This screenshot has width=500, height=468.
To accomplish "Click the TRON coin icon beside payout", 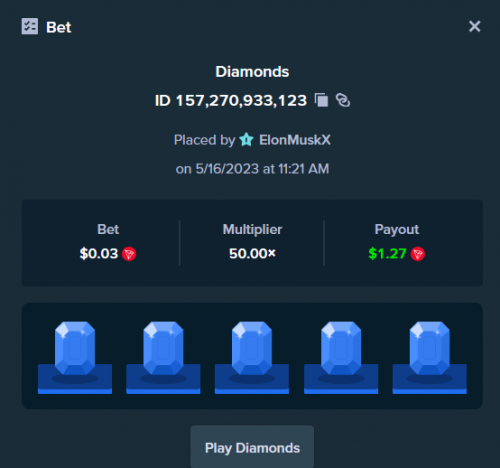I will pos(418,254).
